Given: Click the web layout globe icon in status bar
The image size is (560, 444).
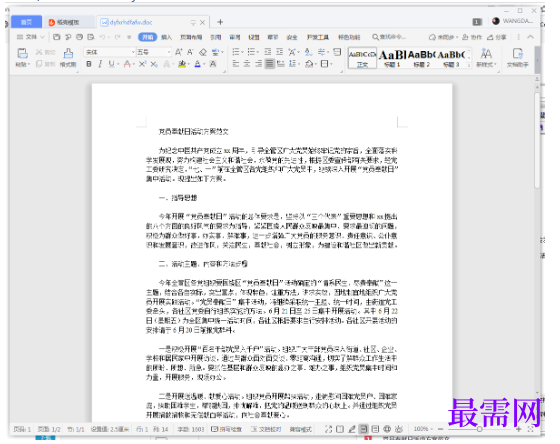Looking at the screenshot, I should pos(387,429).
